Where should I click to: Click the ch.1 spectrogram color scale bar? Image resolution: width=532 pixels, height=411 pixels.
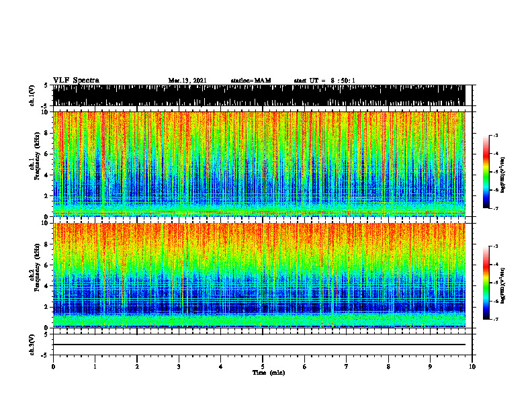[486, 172]
